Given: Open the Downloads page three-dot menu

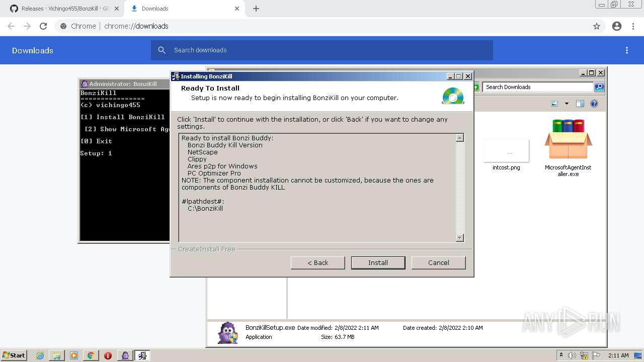Looking at the screenshot, I should (x=627, y=50).
